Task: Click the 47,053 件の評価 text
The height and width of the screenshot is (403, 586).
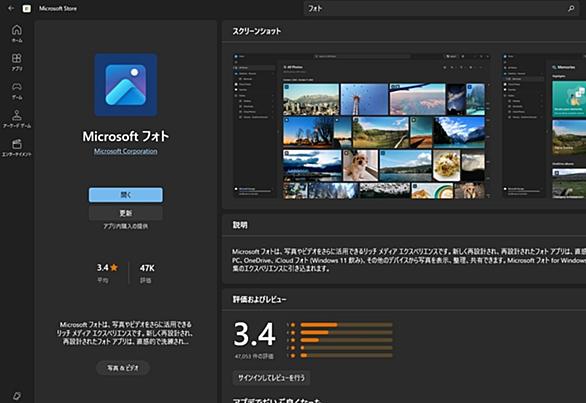Action: (254, 357)
